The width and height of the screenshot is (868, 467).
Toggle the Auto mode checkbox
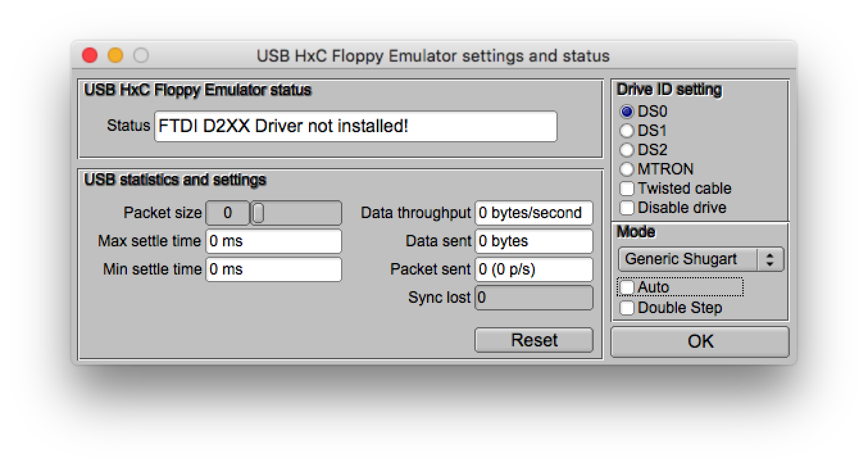pyautogui.click(x=627, y=287)
